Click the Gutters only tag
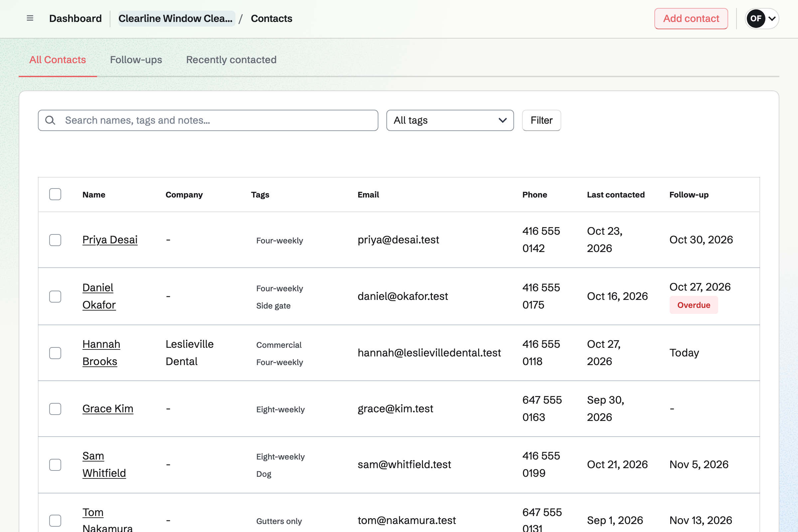Viewport: 798px width, 532px height. point(279,521)
